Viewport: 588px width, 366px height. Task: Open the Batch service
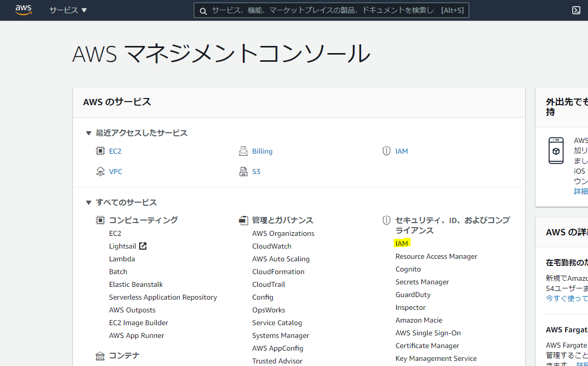coord(118,272)
